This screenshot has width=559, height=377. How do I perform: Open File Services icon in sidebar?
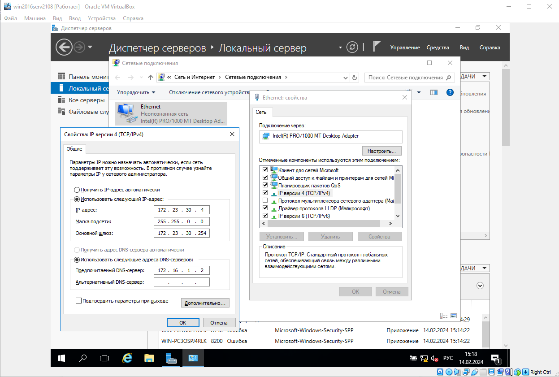pyautogui.click(x=61, y=112)
